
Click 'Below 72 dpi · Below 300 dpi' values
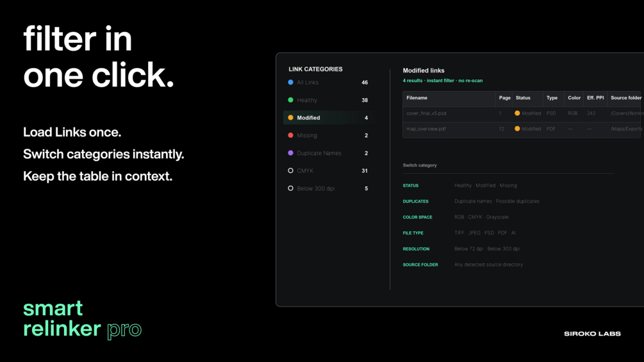pos(487,249)
